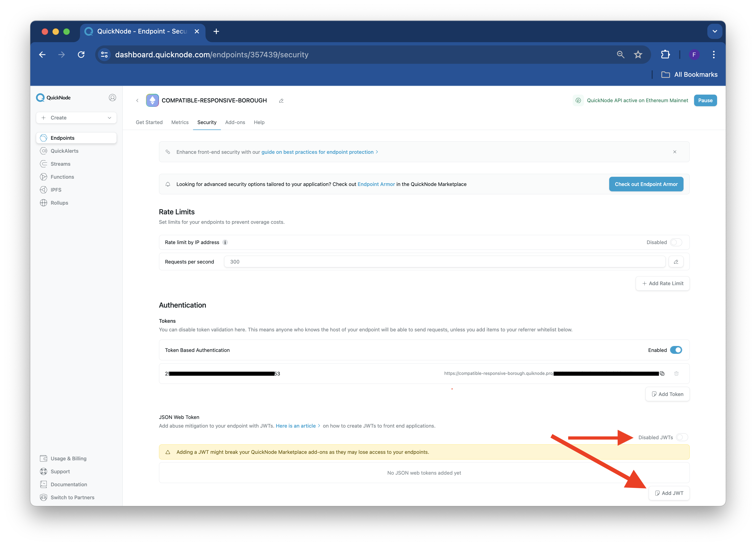Click Check out Endpoint Armor button
The width and height of the screenshot is (756, 546).
pos(646,184)
